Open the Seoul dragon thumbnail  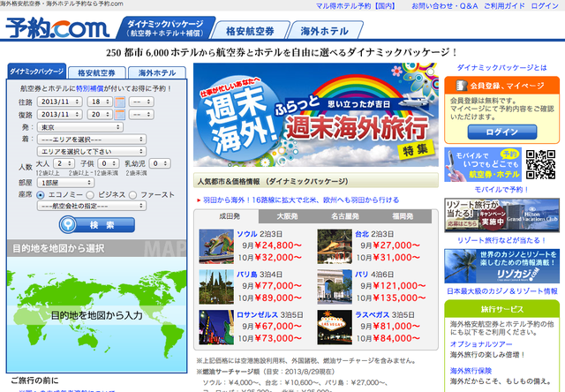[x=216, y=246]
